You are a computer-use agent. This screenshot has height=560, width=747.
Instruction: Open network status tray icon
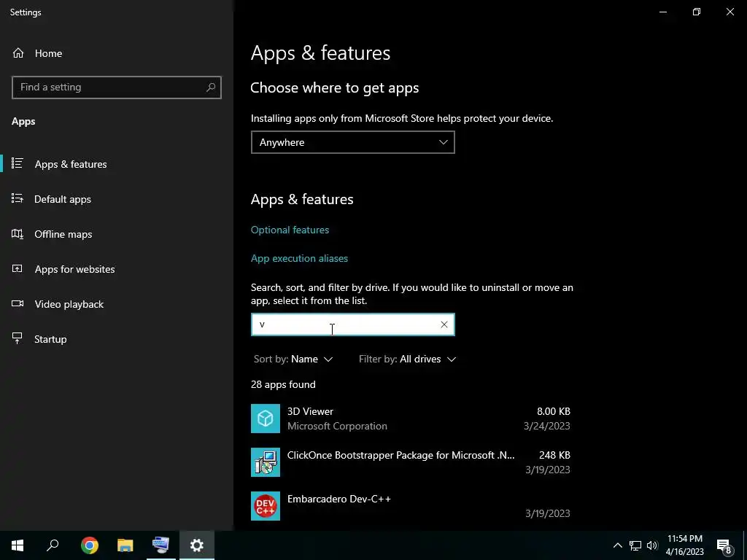[635, 545]
